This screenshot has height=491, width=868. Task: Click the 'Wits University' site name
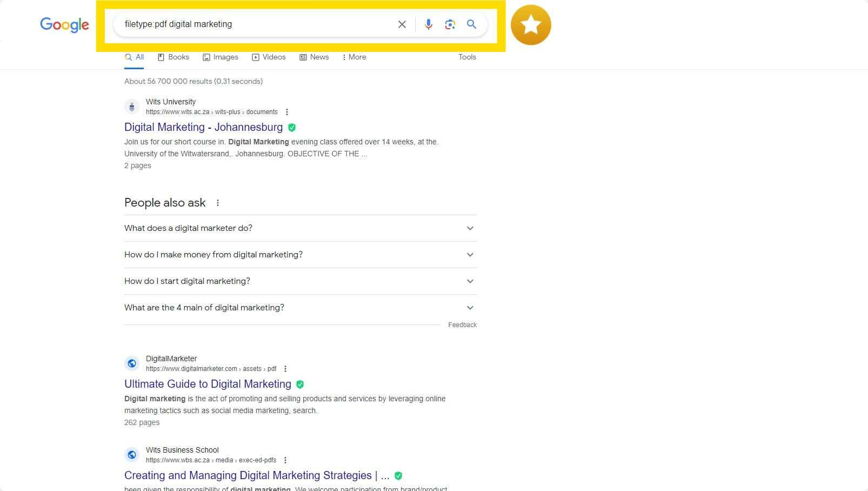pyautogui.click(x=171, y=102)
